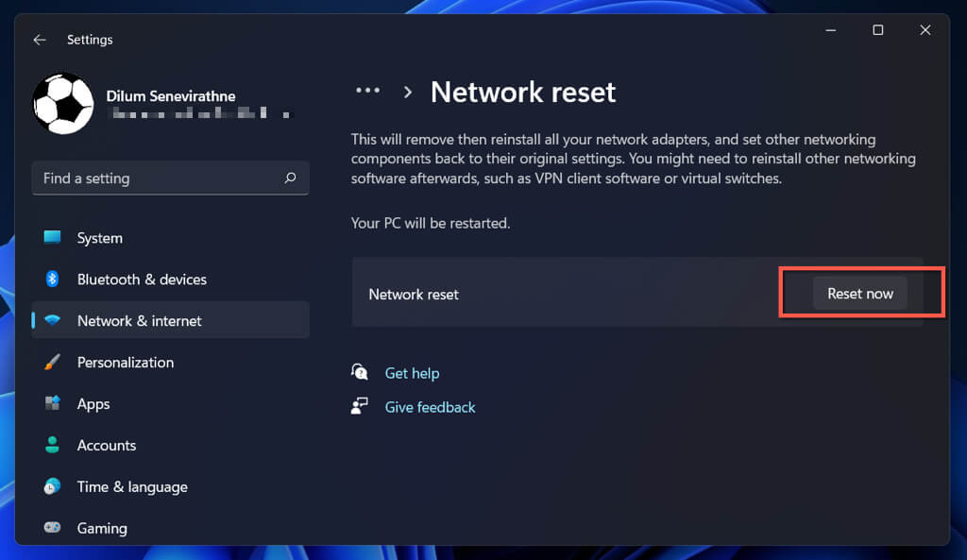The width and height of the screenshot is (967, 560).
Task: Open Bluetooth & devices settings
Action: 142,280
